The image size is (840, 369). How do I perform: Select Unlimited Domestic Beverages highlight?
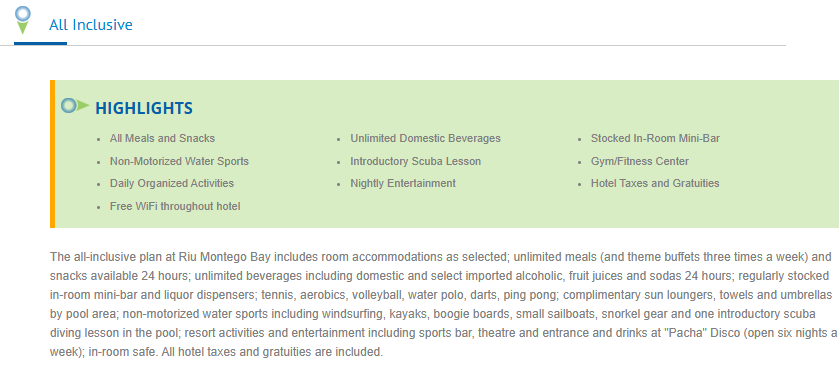click(x=425, y=138)
